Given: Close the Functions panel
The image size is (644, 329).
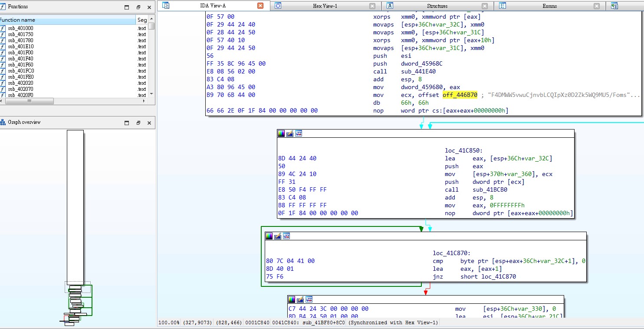Looking at the screenshot, I should click(x=149, y=7).
